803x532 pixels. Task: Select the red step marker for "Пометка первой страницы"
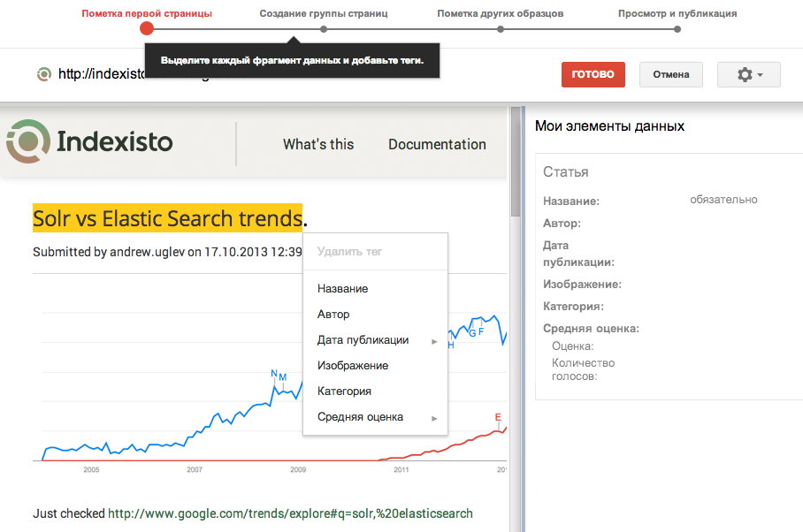pyautogui.click(x=146, y=28)
